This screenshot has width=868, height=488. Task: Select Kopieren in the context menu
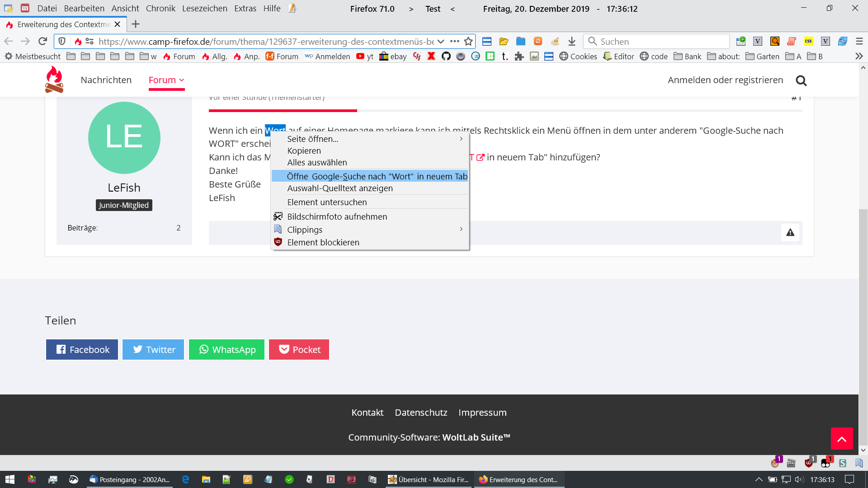tap(304, 151)
